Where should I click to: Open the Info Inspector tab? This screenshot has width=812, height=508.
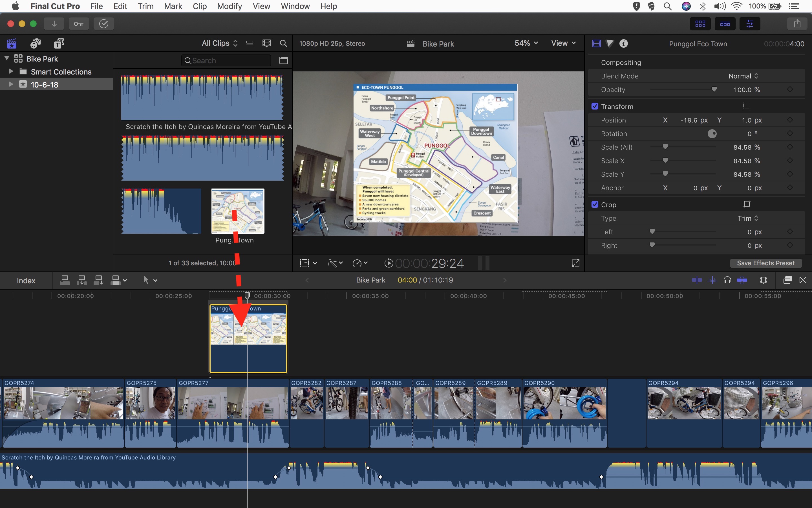[x=623, y=44]
